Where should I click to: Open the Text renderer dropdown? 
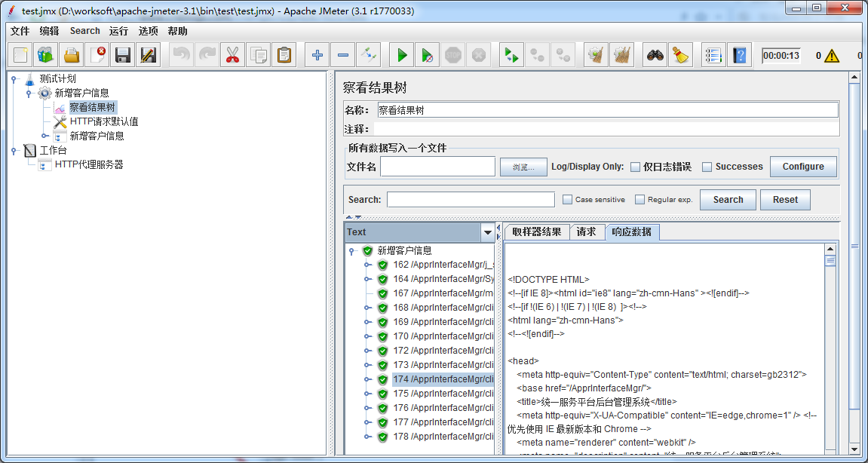[487, 232]
